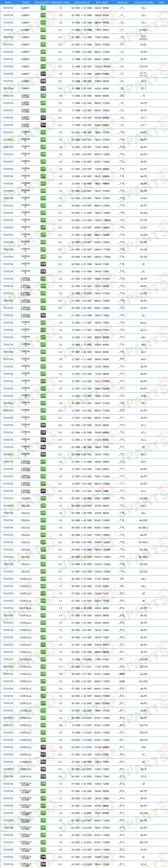The width and height of the screenshot is (168, 868).
Task: Select the '1C-TL, 1C-TLC' engine code cell
Action: pos(144,74)
